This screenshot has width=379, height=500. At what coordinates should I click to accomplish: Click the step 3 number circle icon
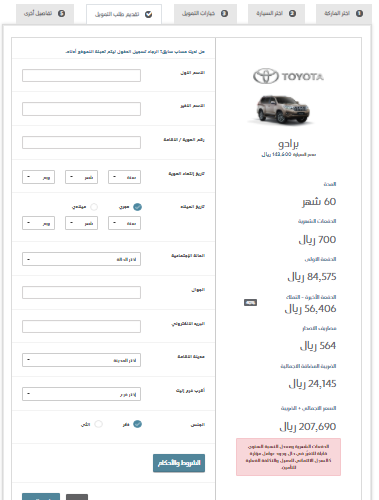point(225,13)
